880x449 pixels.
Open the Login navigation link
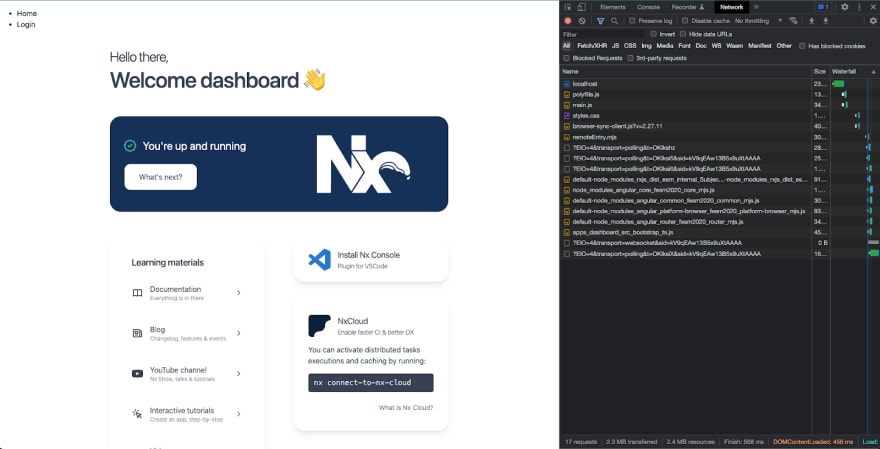(x=26, y=24)
